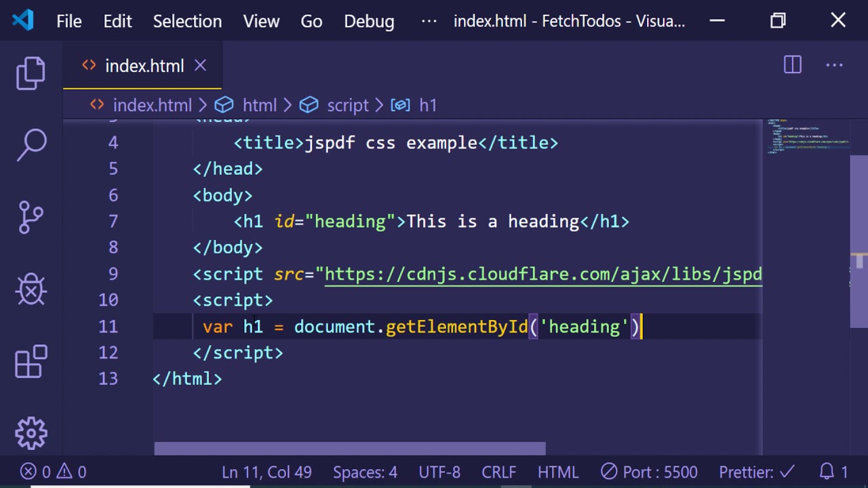Image resolution: width=868 pixels, height=488 pixels.
Task: Expand the script breadcrumb dropdown
Action: (347, 105)
